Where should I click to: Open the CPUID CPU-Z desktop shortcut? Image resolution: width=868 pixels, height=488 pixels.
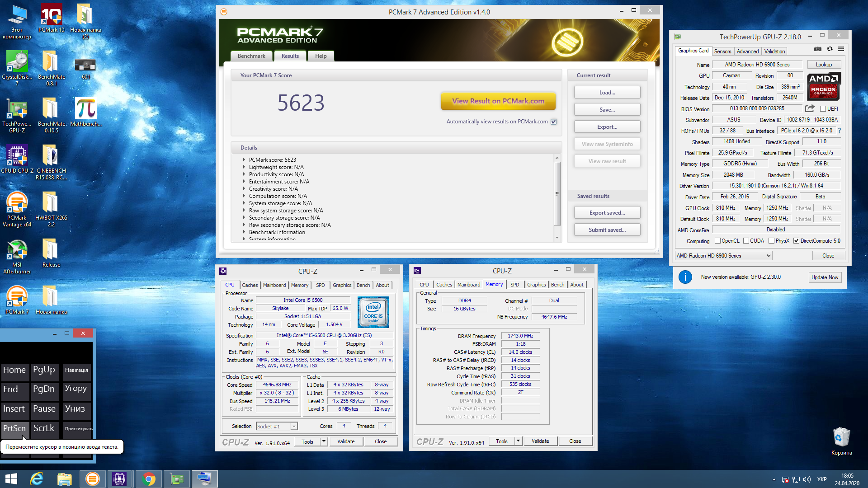point(17,159)
